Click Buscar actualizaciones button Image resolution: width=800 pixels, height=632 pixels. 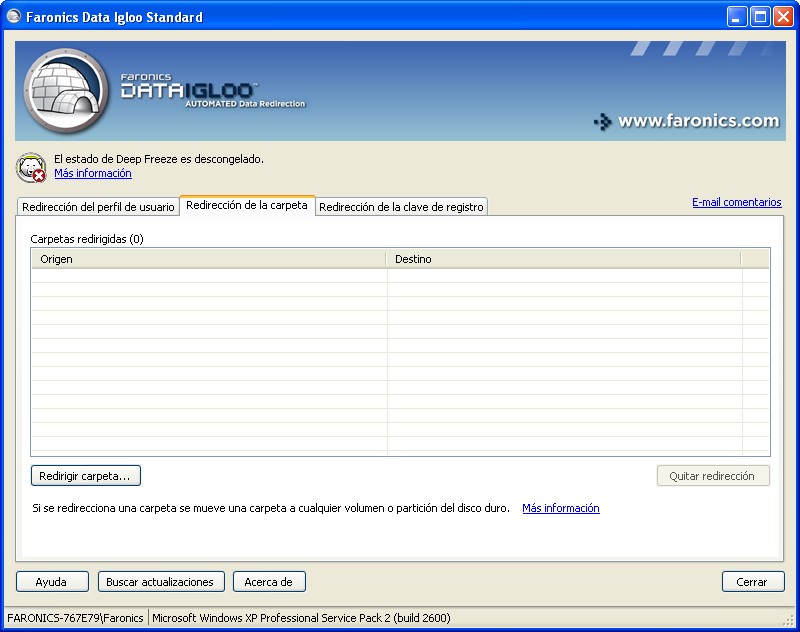point(161,582)
